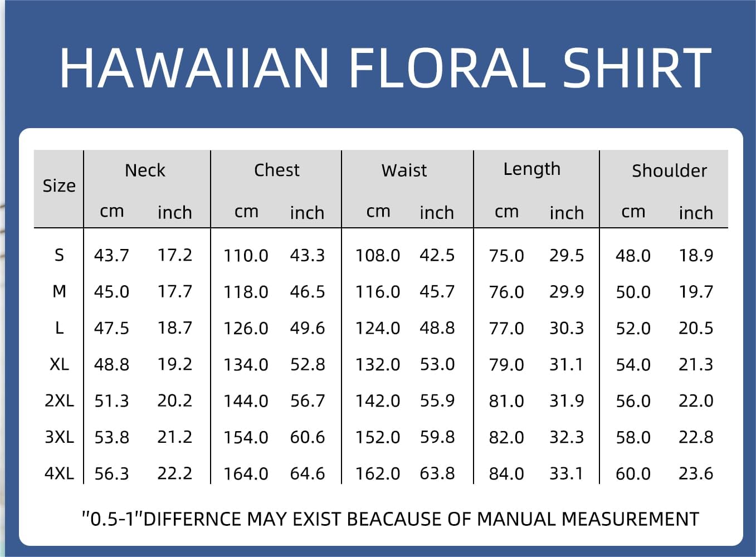
Task: Select the Size column header
Action: point(59,185)
